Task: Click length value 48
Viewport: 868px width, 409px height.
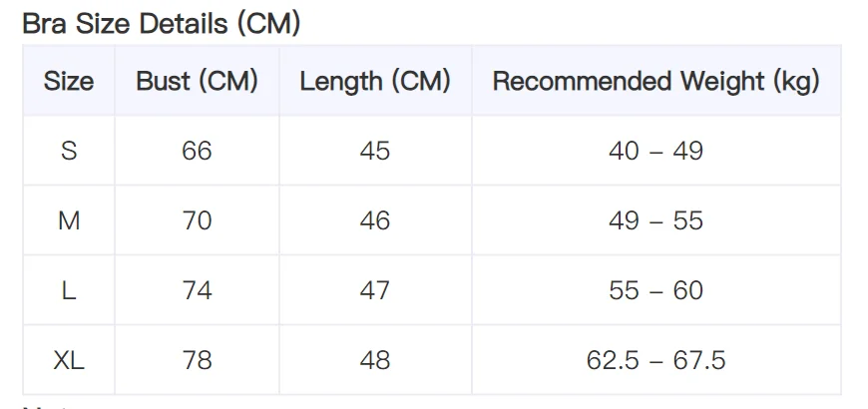Action: click(x=375, y=360)
